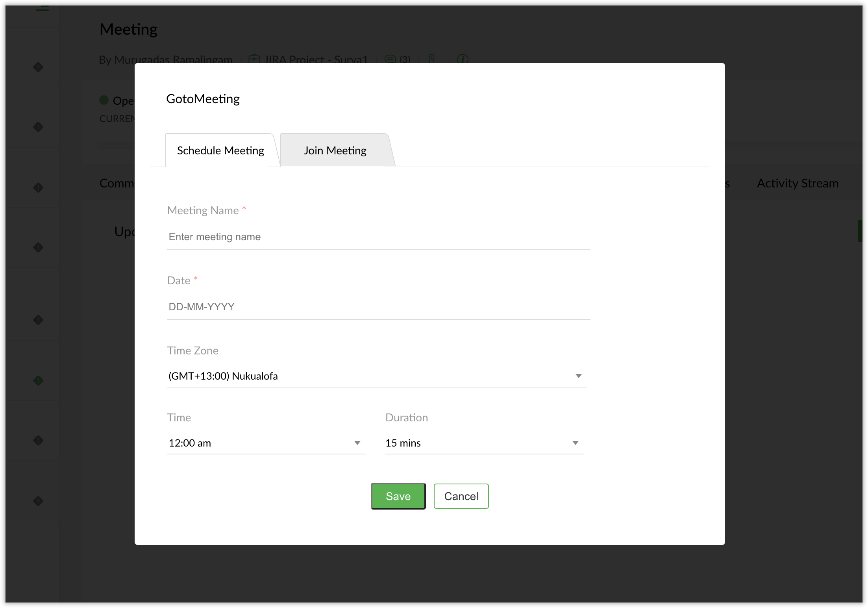This screenshot has width=868, height=608.
Task: Switch to the Join Meeting tab
Action: click(x=335, y=150)
